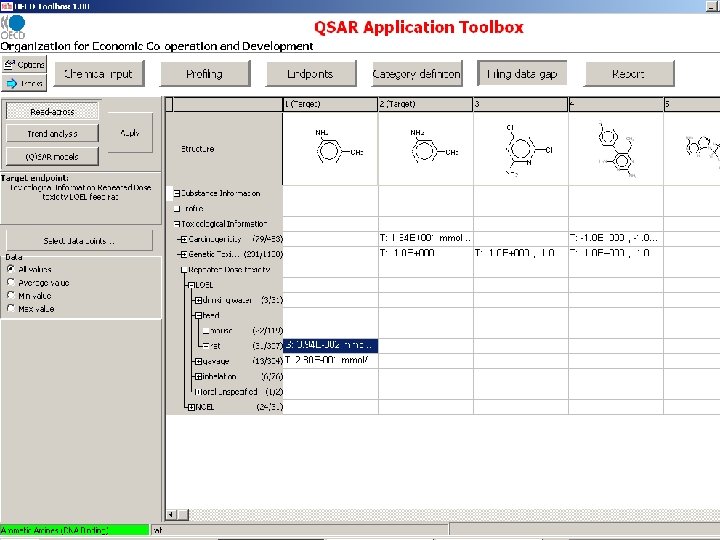
Task: Click the Genetic Toxicity value for chemical 2
Action: [x=426, y=253]
